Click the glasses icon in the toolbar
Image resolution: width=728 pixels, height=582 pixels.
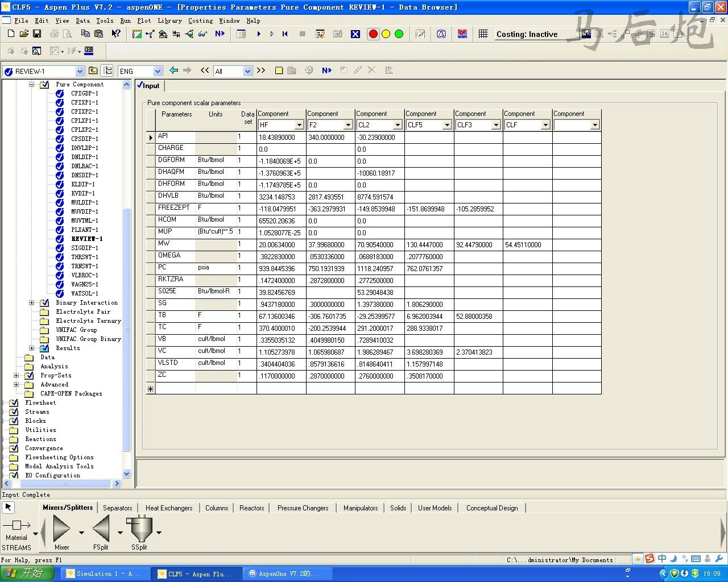[202, 34]
